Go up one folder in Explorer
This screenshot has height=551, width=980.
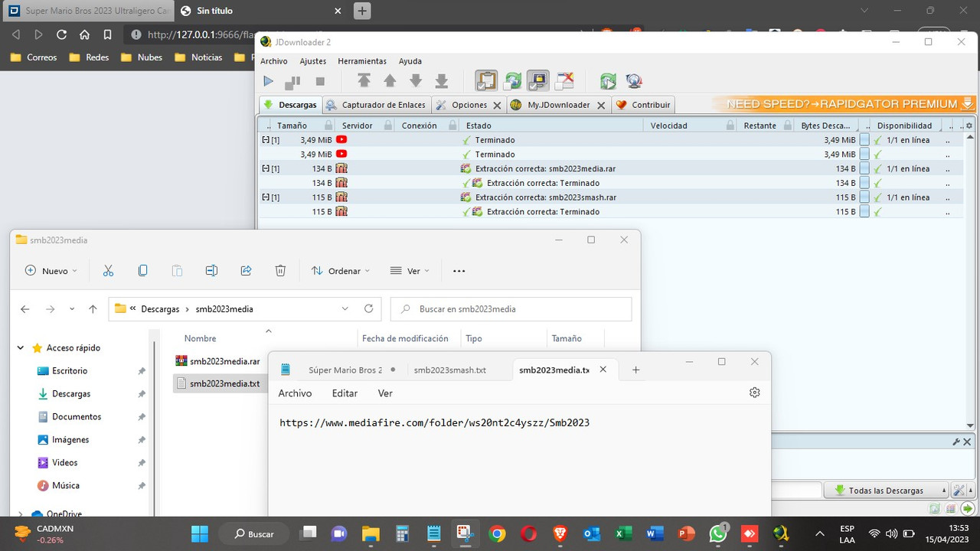93,309
